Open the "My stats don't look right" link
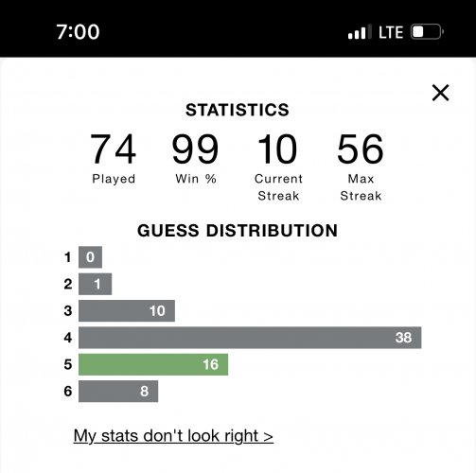 coord(173,436)
